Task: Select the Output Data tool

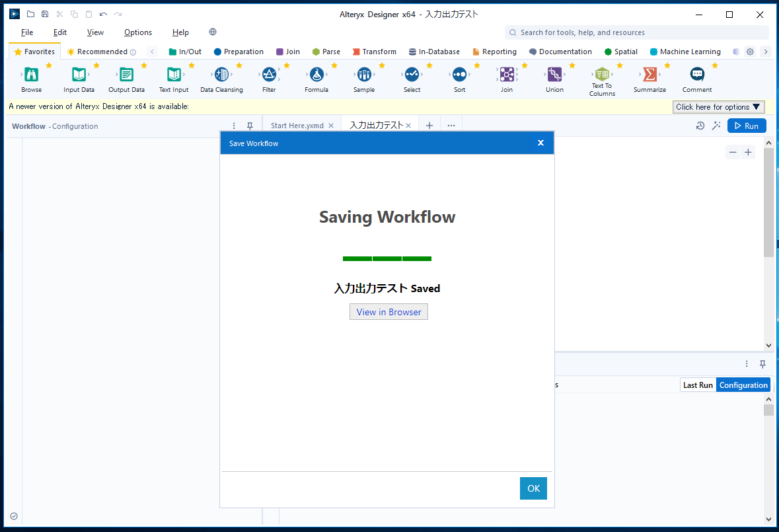Action: pos(126,75)
